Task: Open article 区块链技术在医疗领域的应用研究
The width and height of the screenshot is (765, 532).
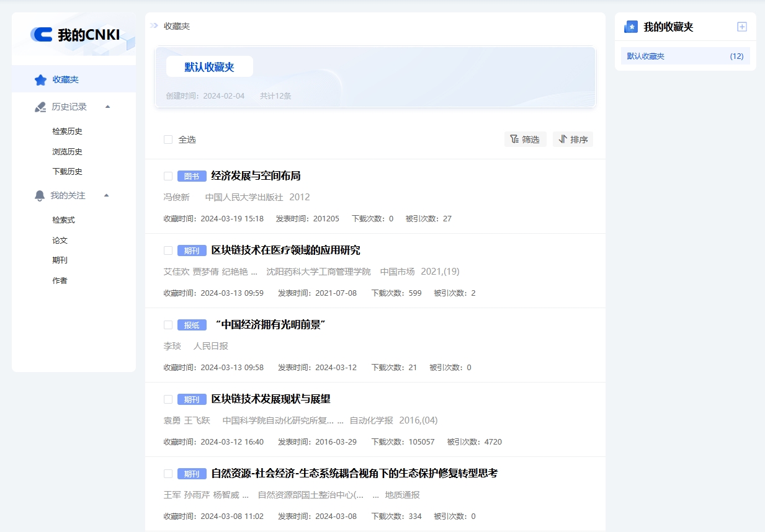Action: coord(285,250)
